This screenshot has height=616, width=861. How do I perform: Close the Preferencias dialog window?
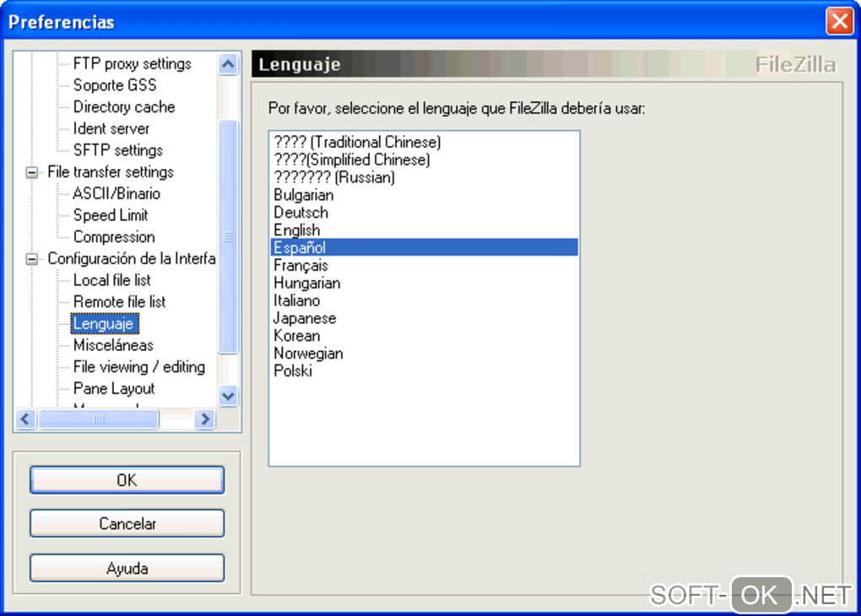tap(840, 21)
